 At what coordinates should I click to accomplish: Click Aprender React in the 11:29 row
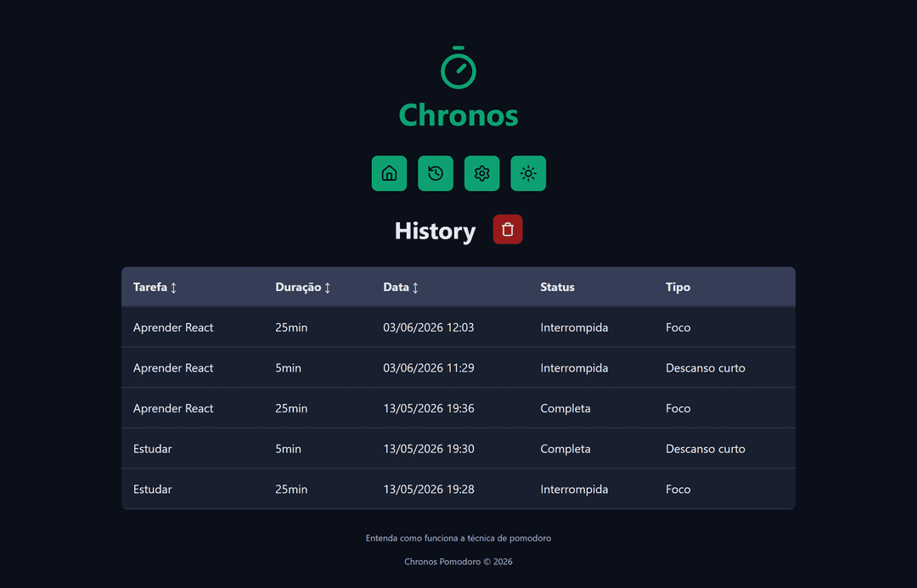173,367
